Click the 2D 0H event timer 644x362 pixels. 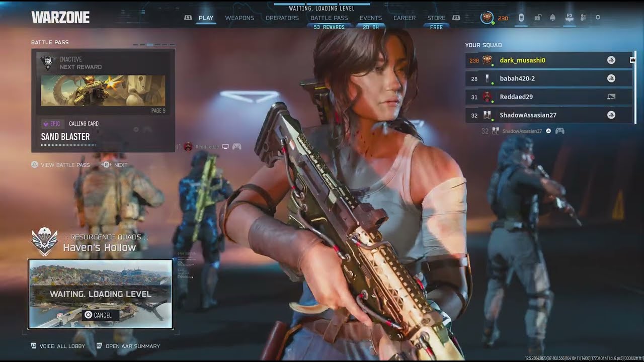[371, 27]
